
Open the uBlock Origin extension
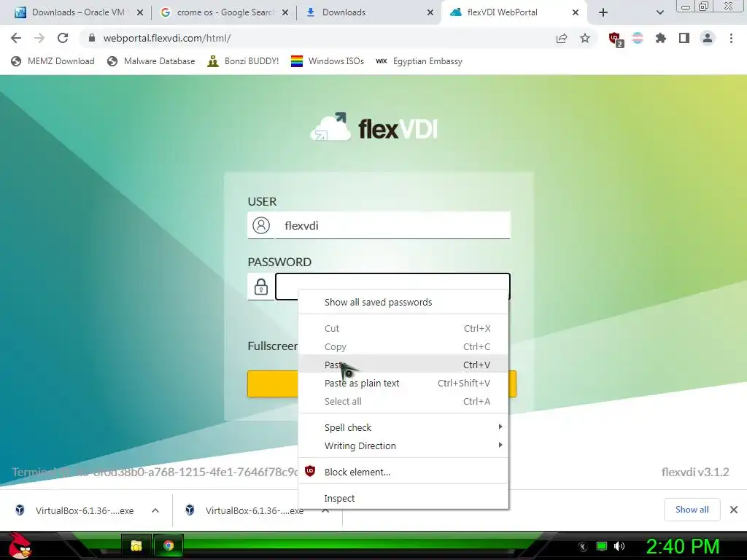point(616,39)
